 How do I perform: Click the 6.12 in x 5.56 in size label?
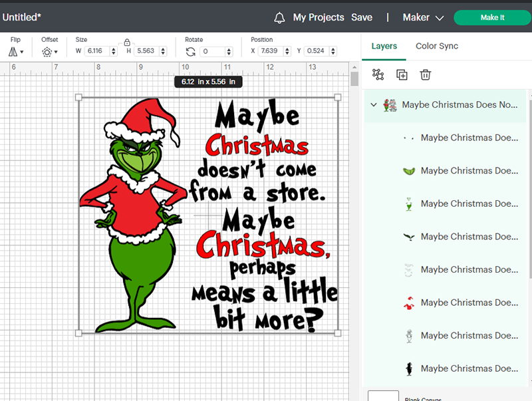pos(208,82)
